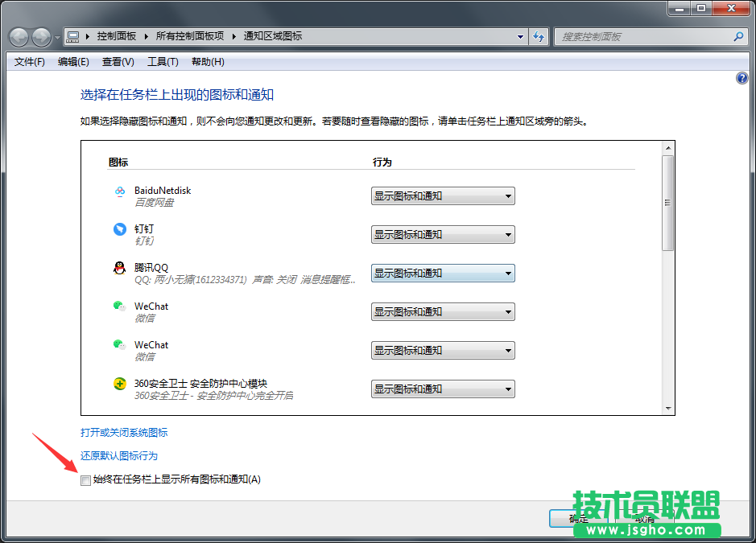Click the 360安全卫士 shield icon
Screen dimensions: 756x543
[119, 385]
